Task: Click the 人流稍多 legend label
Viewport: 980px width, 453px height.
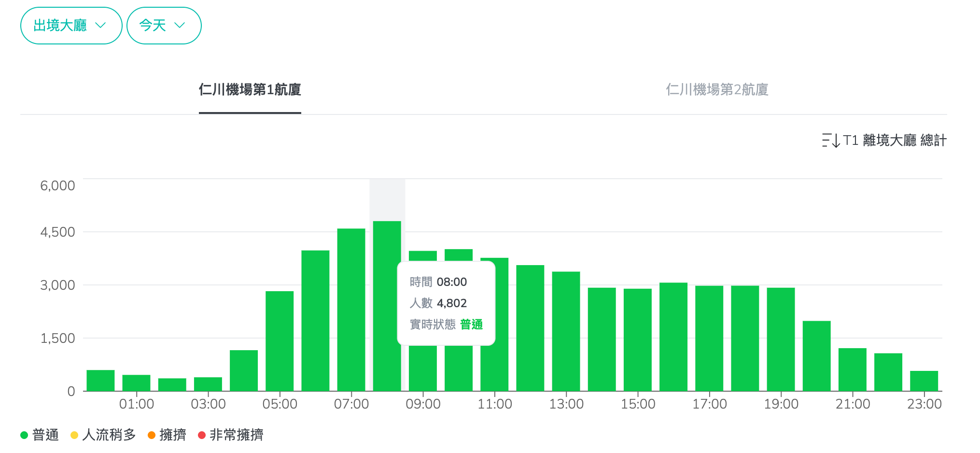Action: coord(109,435)
